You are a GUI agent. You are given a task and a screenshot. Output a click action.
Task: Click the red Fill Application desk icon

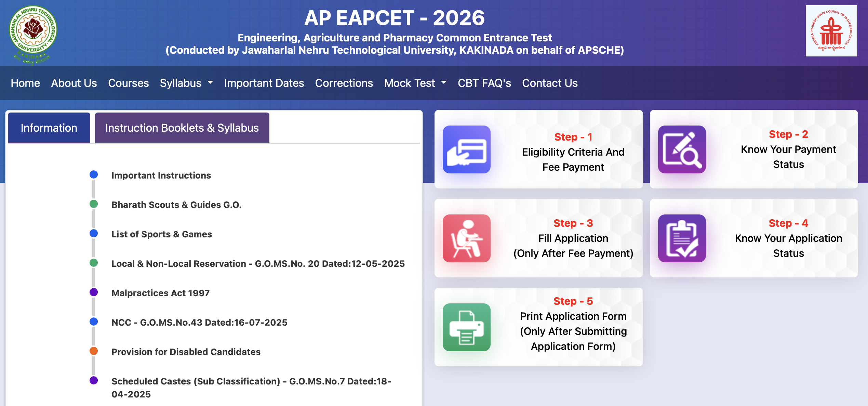click(x=466, y=238)
